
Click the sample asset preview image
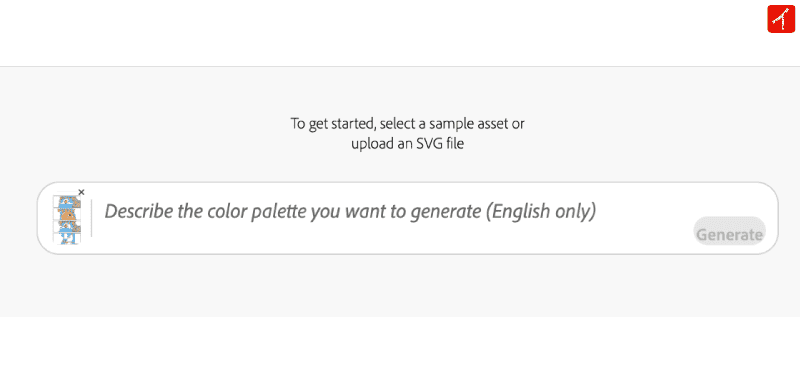point(67,219)
